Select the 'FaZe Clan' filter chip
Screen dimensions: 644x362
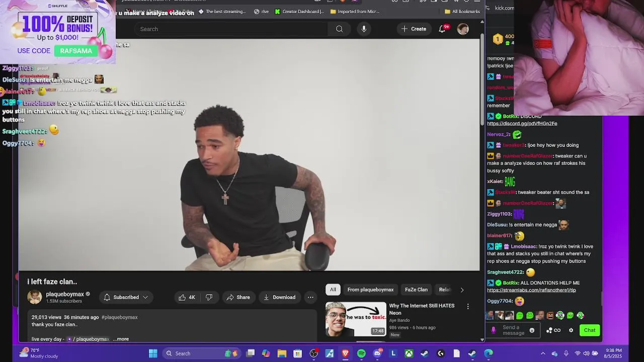pyautogui.click(x=416, y=290)
